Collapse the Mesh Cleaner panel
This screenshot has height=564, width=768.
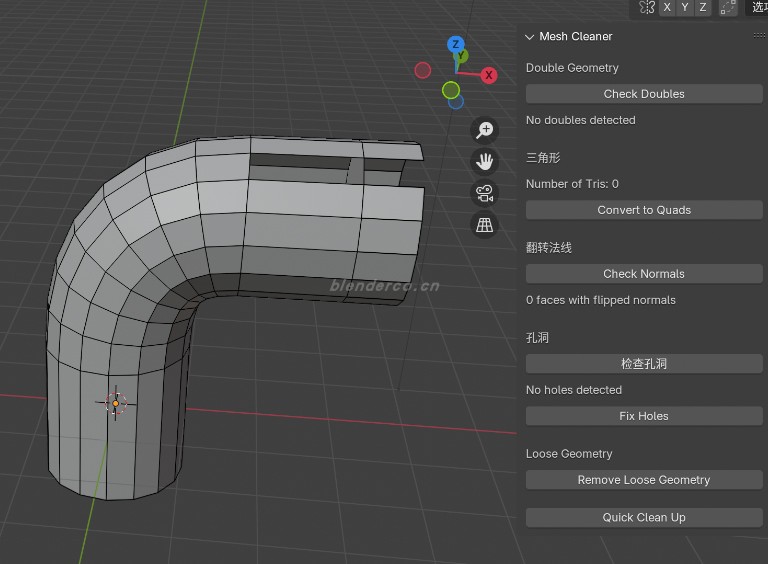529,37
